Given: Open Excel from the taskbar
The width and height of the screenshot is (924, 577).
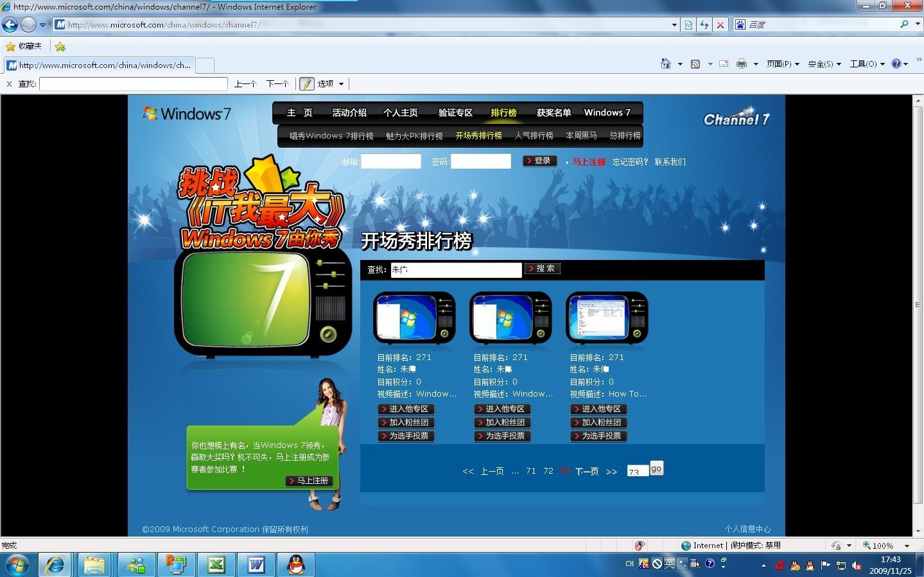Looking at the screenshot, I should pos(216,565).
